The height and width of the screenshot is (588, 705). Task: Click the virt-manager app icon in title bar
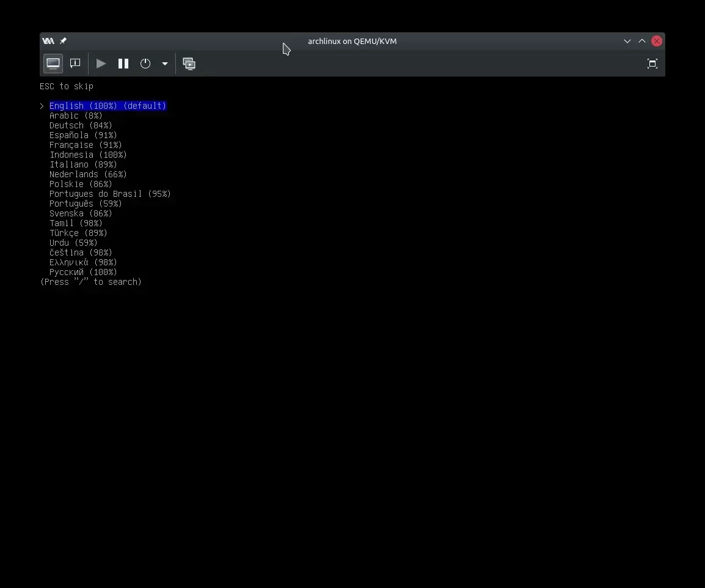click(48, 41)
